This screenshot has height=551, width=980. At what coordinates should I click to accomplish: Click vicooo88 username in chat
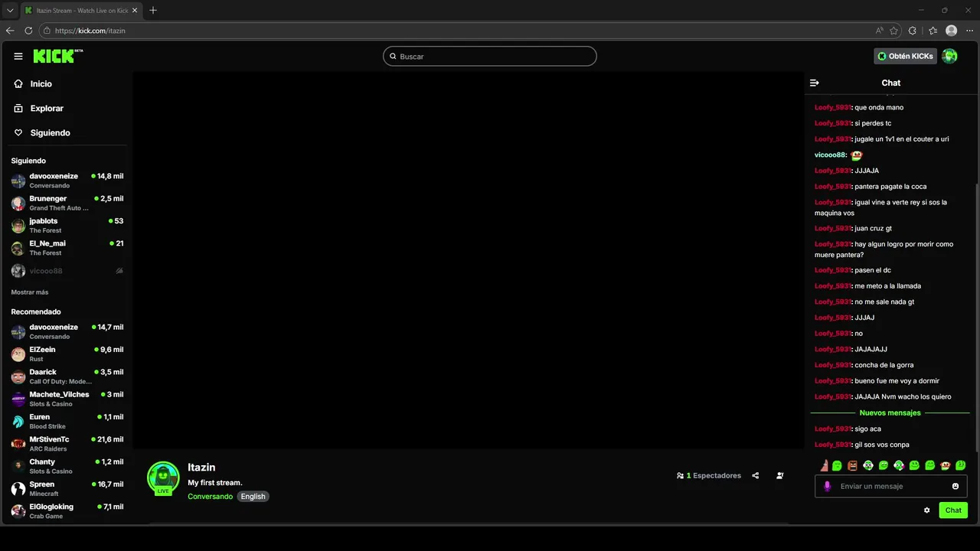831,155
